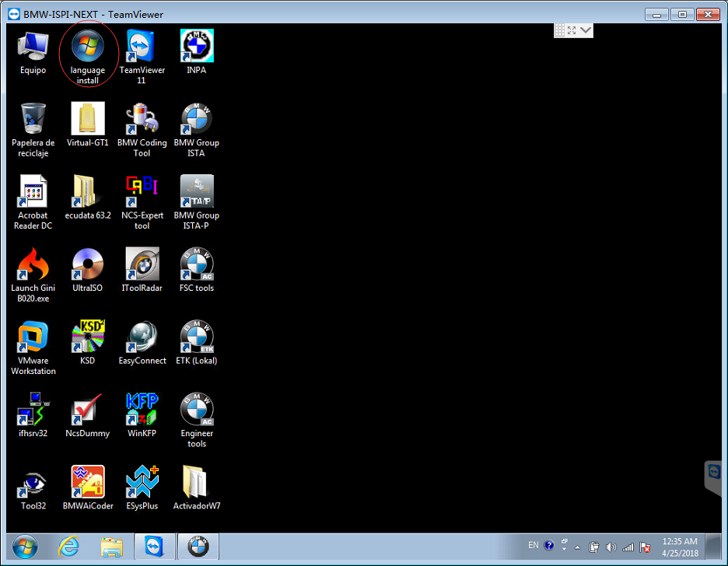This screenshot has height=566, width=728.
Task: Click the TeamViewer toolbar grip handle
Action: [x=560, y=30]
